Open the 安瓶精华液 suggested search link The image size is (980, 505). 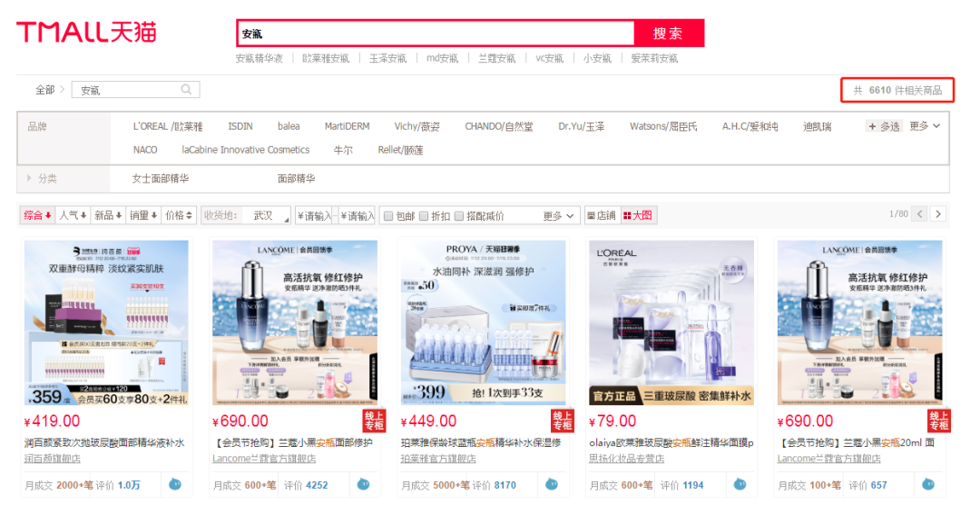(x=259, y=58)
